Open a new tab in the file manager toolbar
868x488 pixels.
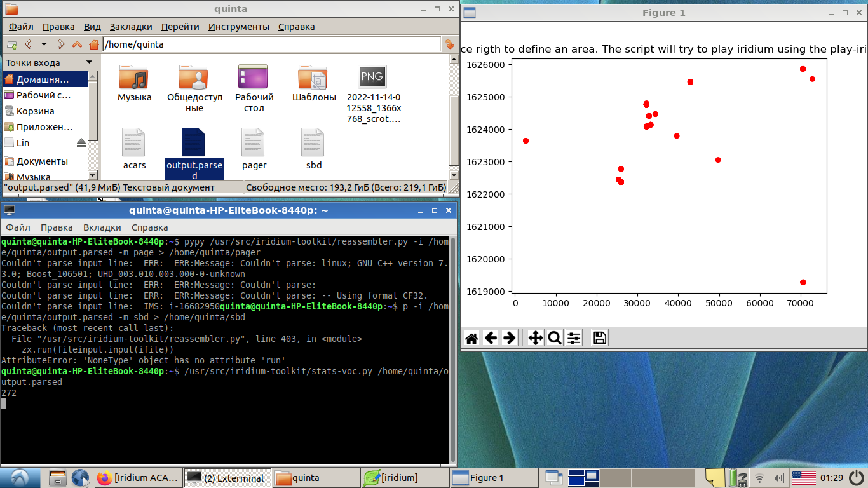pyautogui.click(x=11, y=44)
